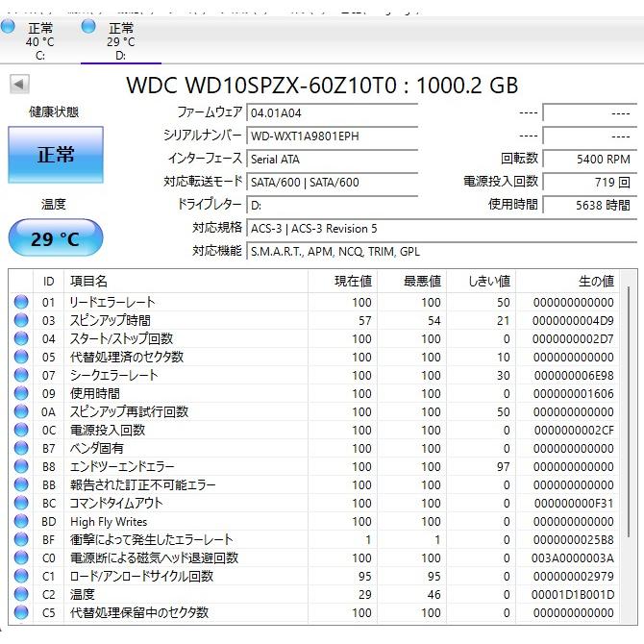Click the serial number field WD-WXT1A9801EPH

(x=332, y=136)
